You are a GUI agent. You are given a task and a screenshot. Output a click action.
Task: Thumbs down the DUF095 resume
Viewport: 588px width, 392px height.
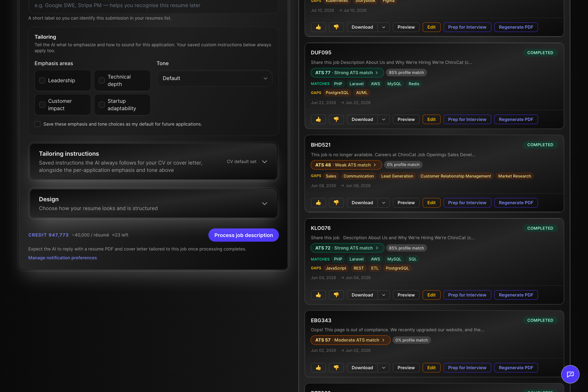[336, 119]
